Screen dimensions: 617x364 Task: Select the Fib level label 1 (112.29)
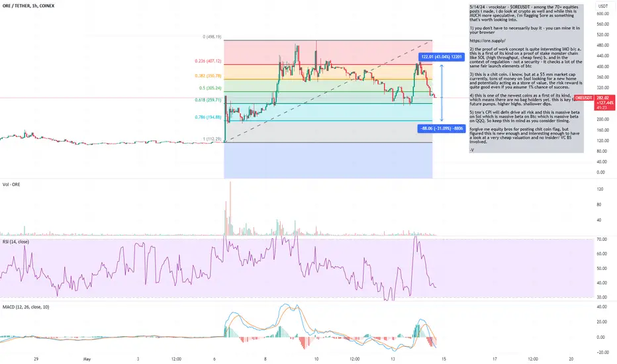click(x=212, y=139)
